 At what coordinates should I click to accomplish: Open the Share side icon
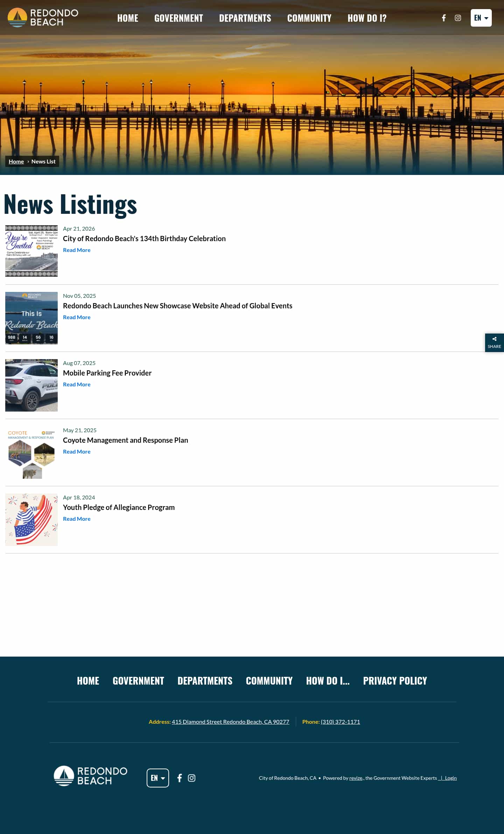(494, 343)
